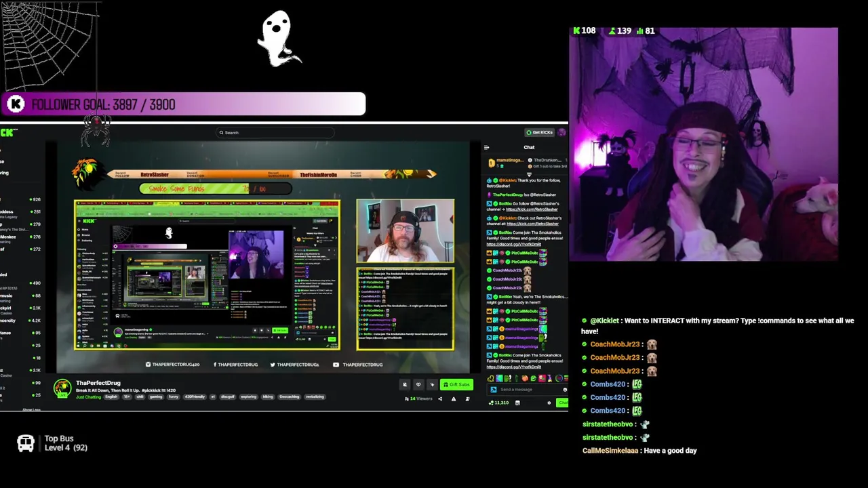
Task: Click the report warning triangle icon
Action: point(454,399)
